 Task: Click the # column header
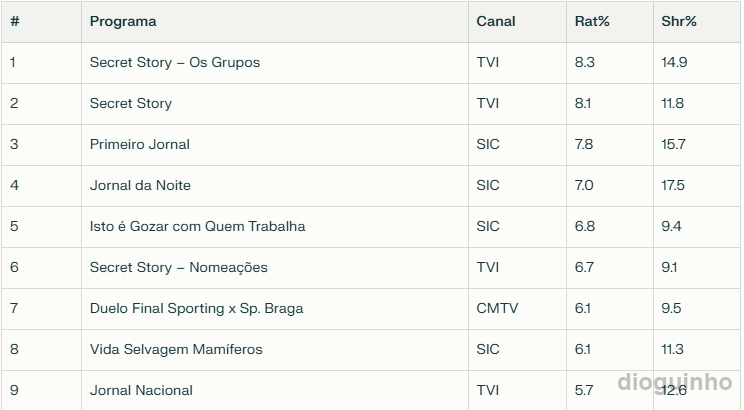pyautogui.click(x=14, y=22)
